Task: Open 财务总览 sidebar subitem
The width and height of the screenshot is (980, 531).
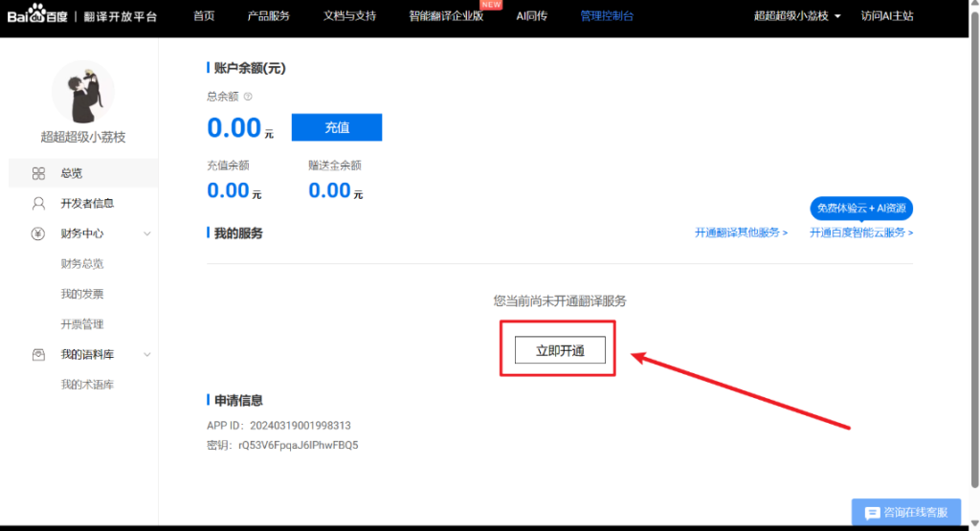Action: pos(82,264)
